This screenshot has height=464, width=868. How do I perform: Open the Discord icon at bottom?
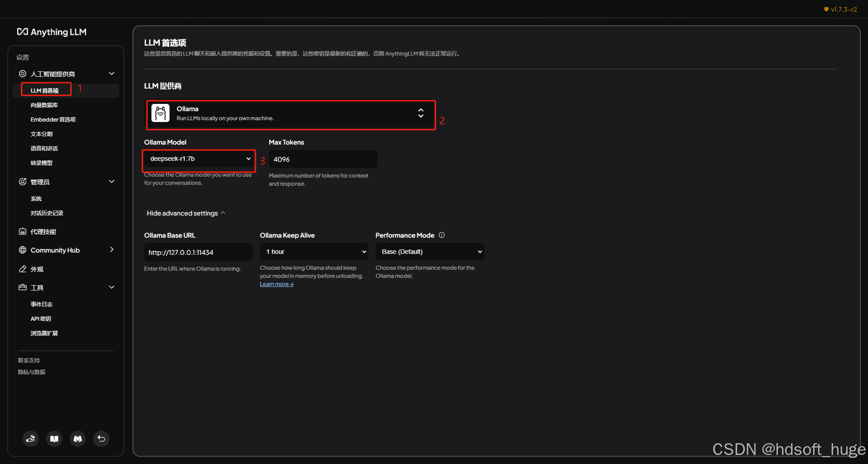tap(78, 438)
